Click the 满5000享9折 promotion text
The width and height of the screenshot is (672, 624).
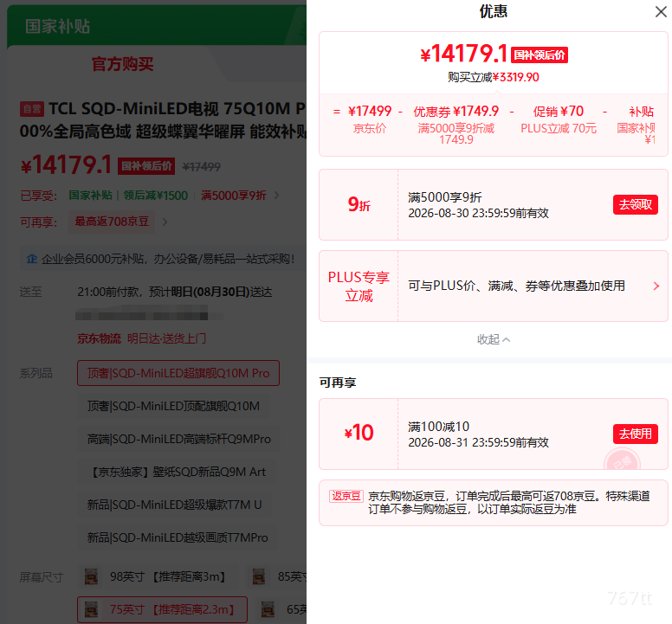click(x=234, y=196)
